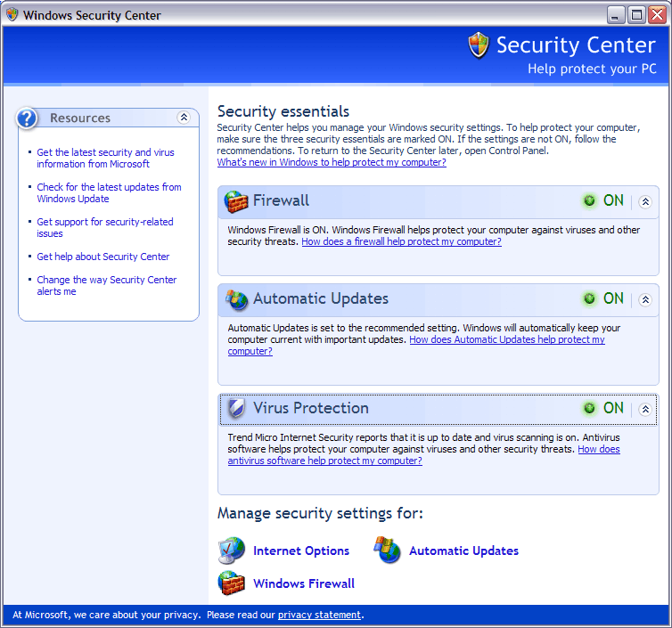Close the Windows Security Center window
This screenshot has height=628, width=672.
tap(657, 15)
